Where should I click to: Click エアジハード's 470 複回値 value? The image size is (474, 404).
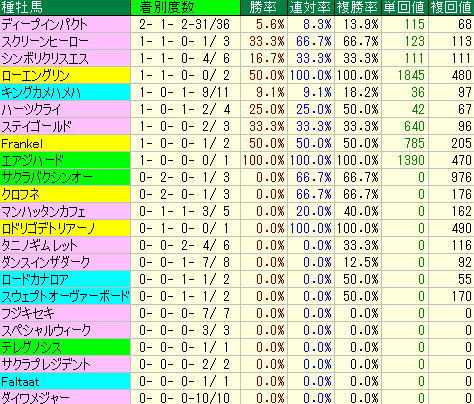click(x=461, y=160)
